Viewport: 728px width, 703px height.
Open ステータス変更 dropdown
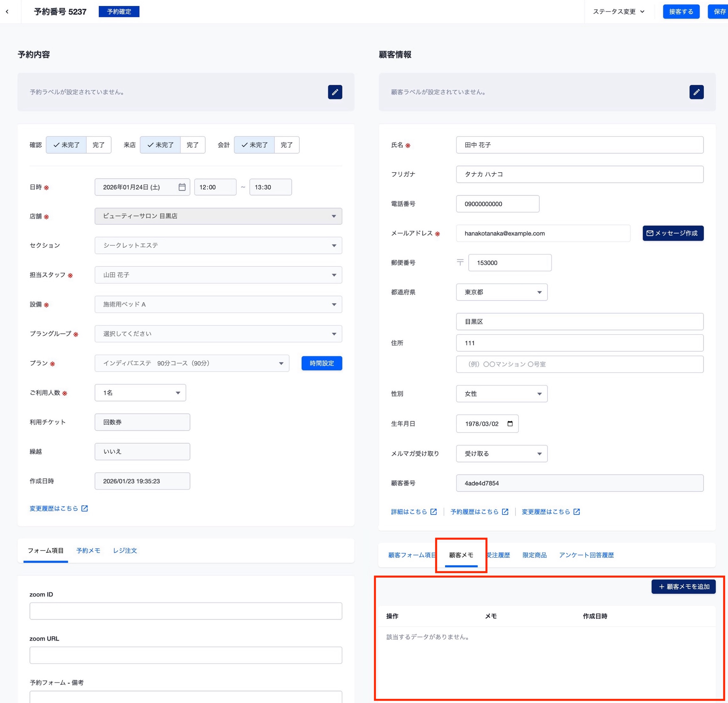(x=618, y=11)
